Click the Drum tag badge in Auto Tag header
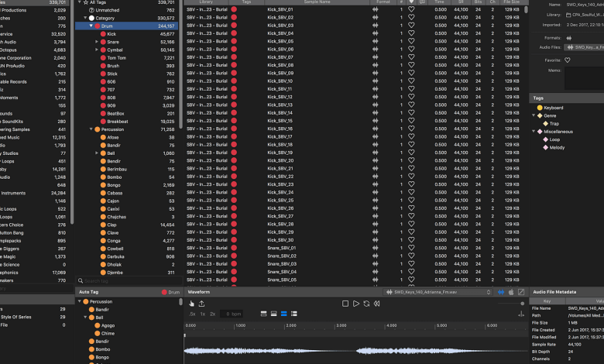 (x=170, y=292)
